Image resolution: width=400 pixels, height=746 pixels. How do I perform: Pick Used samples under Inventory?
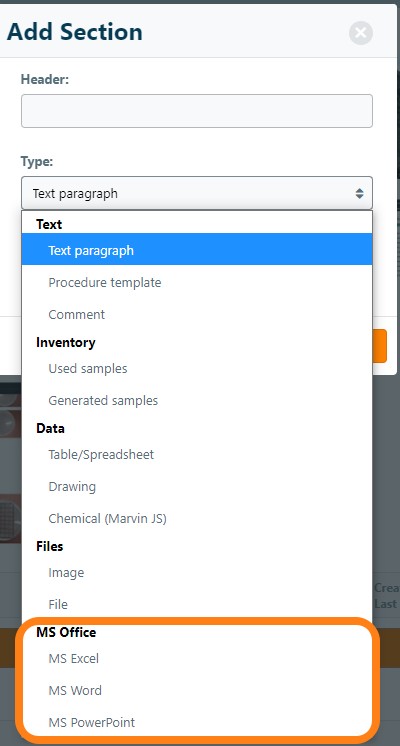tap(197, 369)
